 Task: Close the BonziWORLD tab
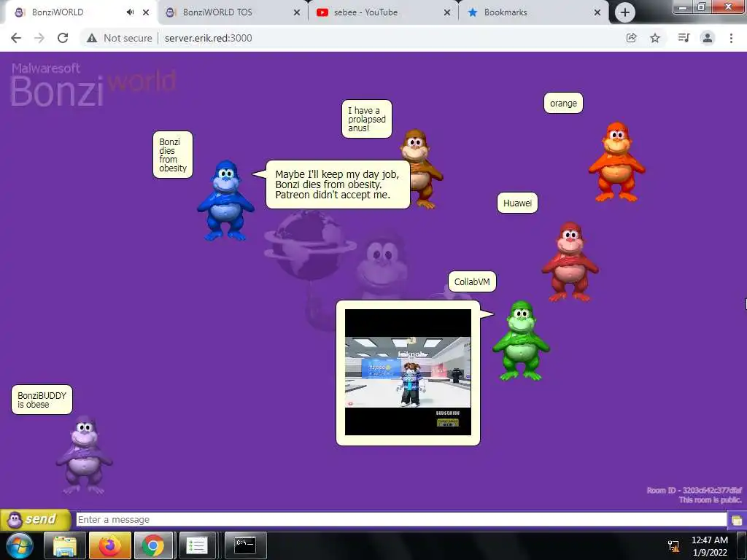pyautogui.click(x=146, y=12)
